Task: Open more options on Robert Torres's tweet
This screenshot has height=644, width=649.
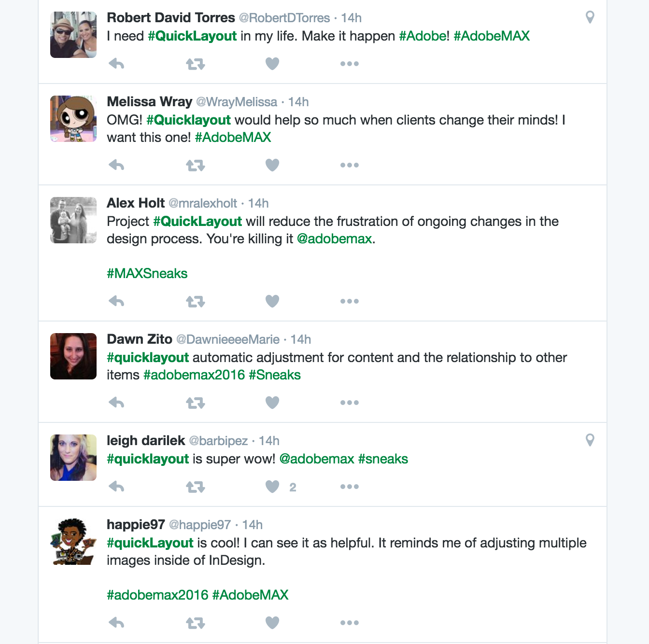Action: click(349, 64)
